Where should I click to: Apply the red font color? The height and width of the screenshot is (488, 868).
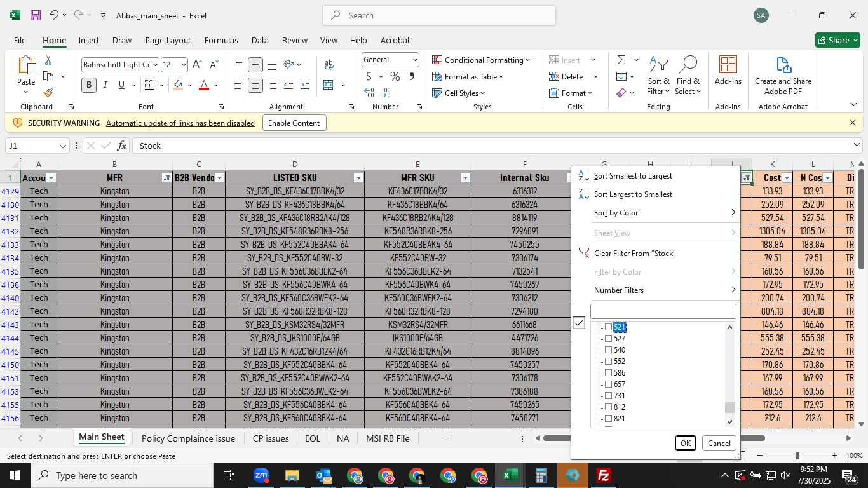point(204,85)
